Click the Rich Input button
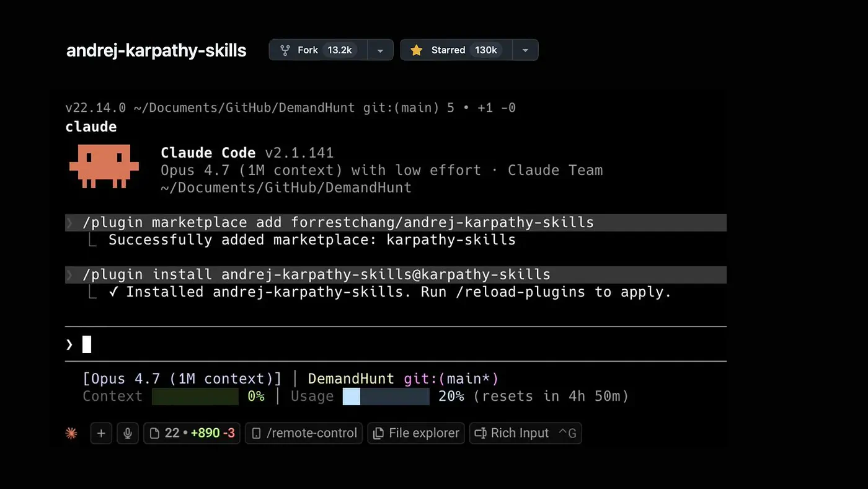Viewport: 868px width, 489px height. coord(525,433)
